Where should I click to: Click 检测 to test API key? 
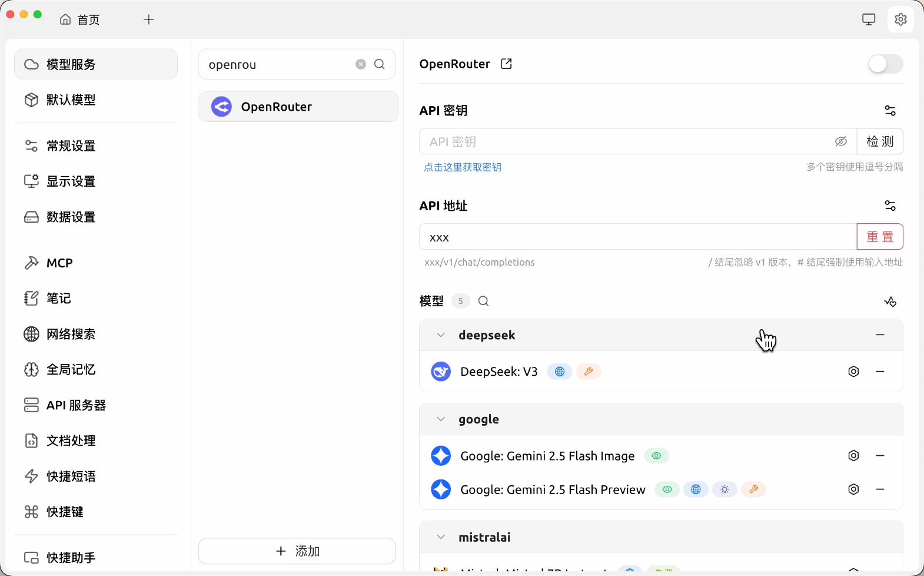click(880, 141)
